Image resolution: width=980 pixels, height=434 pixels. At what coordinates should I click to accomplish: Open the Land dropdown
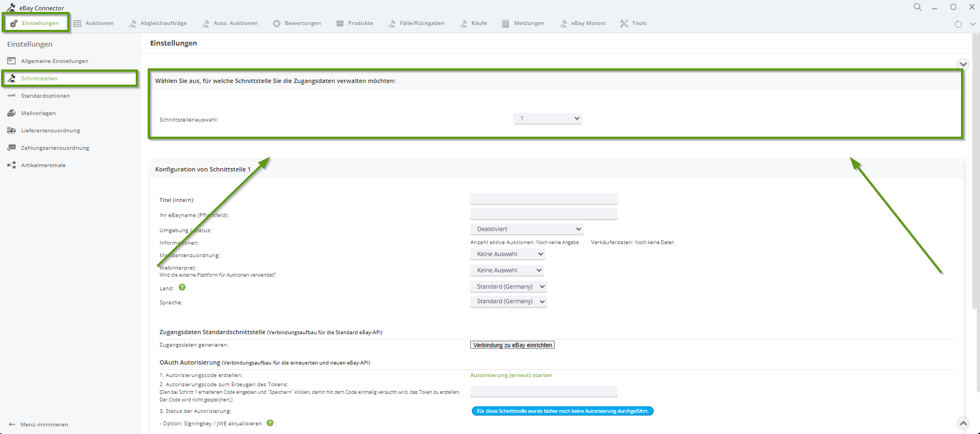508,286
